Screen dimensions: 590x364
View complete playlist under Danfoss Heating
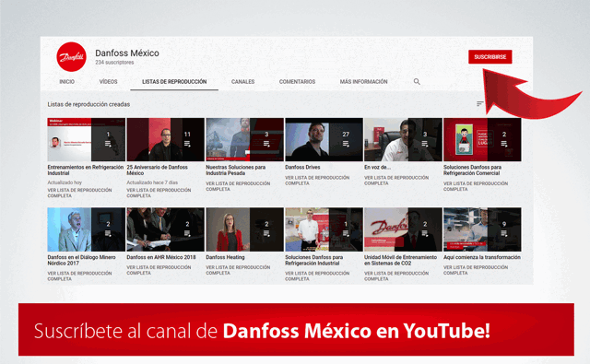pos(238,270)
